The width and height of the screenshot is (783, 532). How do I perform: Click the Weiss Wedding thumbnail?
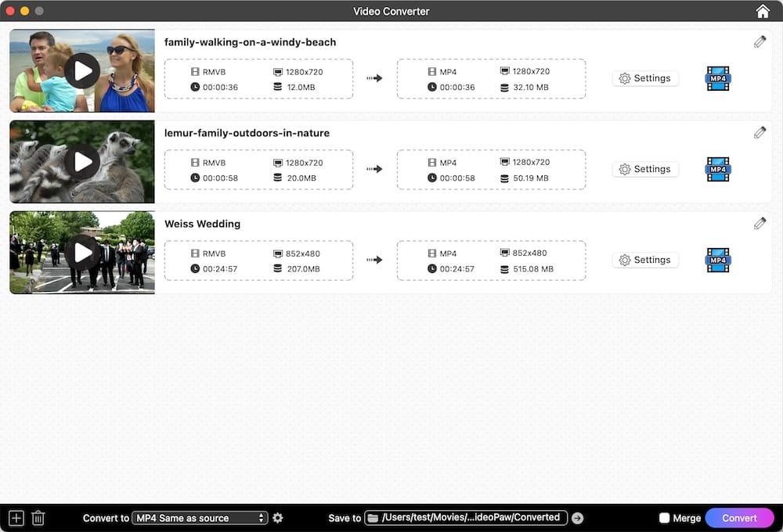pyautogui.click(x=81, y=252)
